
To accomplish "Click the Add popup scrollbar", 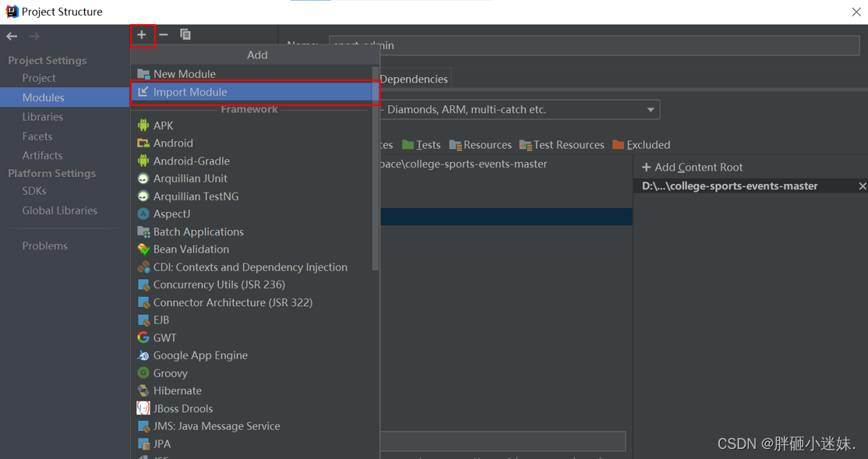I will pos(376,169).
